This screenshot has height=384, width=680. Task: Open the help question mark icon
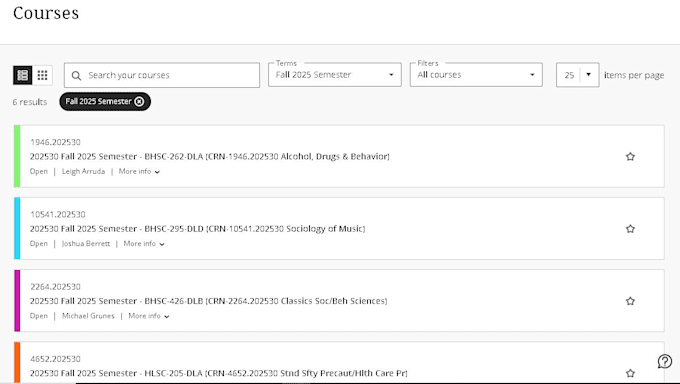tap(664, 361)
